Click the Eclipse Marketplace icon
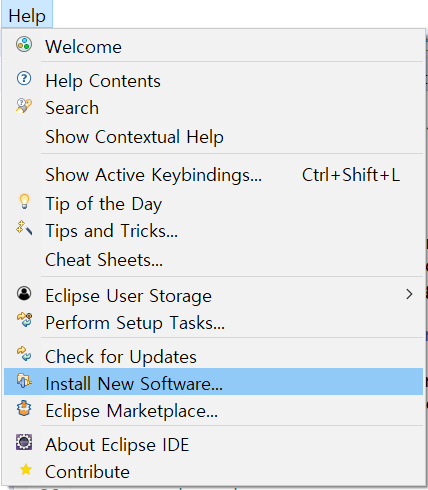Image resolution: width=428 pixels, height=490 pixels. point(24,408)
